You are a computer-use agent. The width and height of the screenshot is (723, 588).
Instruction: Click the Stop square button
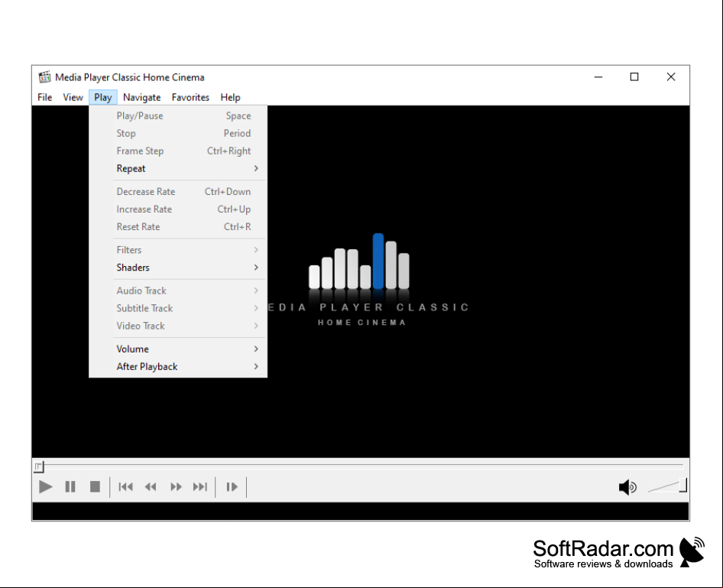tap(95, 486)
